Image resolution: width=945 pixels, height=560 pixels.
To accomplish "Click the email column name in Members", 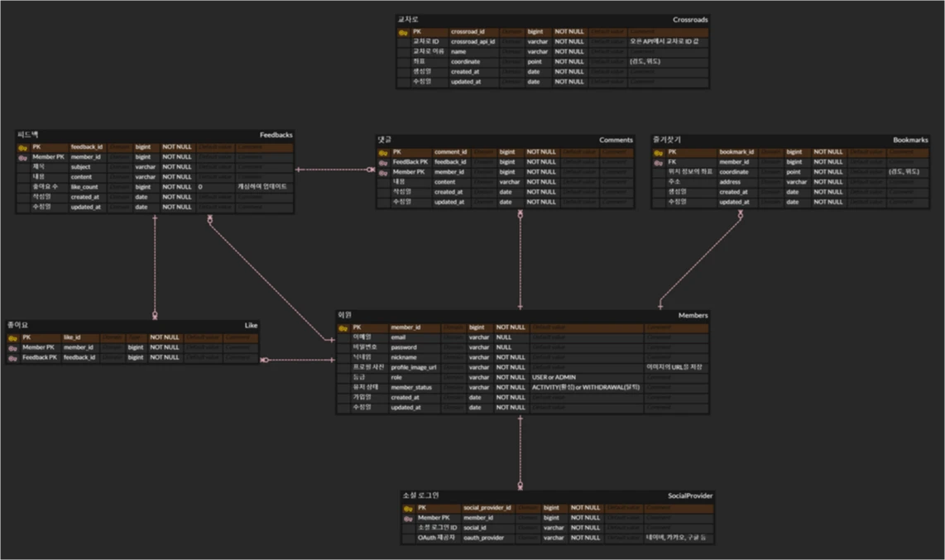I will [398, 337].
